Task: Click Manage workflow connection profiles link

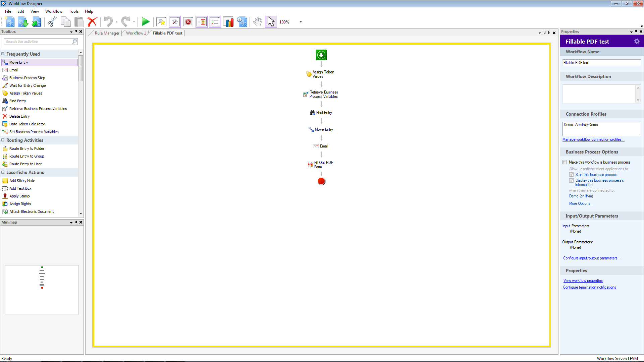Action: click(593, 139)
